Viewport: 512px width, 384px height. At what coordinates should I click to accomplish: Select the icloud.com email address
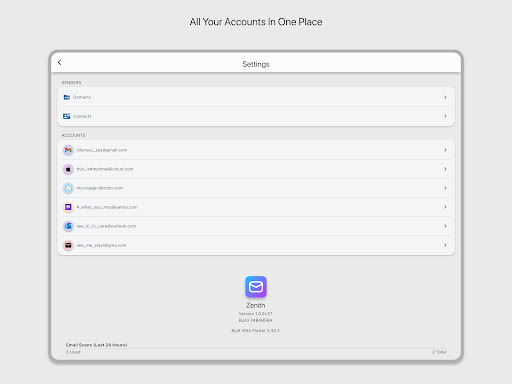[x=105, y=169]
